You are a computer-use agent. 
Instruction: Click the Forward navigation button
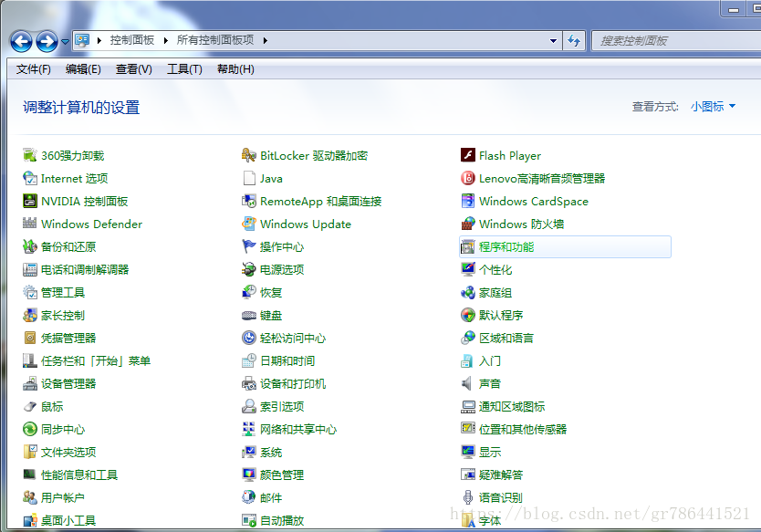click(47, 41)
